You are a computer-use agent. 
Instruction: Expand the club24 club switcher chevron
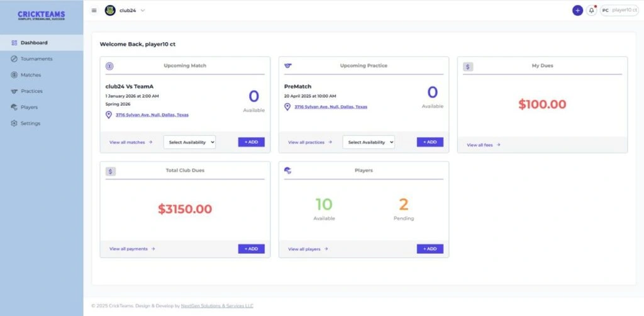(x=143, y=10)
